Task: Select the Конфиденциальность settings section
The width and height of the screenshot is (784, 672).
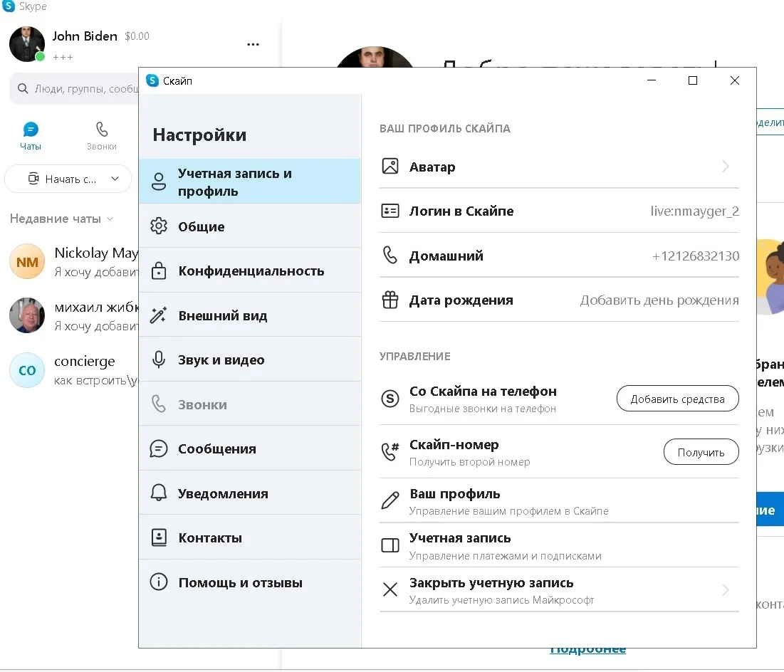Action: (x=249, y=271)
